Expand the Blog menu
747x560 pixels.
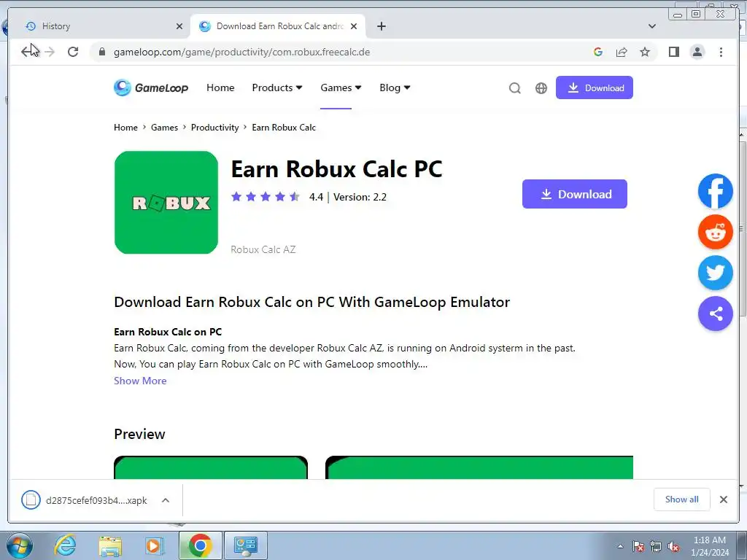[395, 87]
